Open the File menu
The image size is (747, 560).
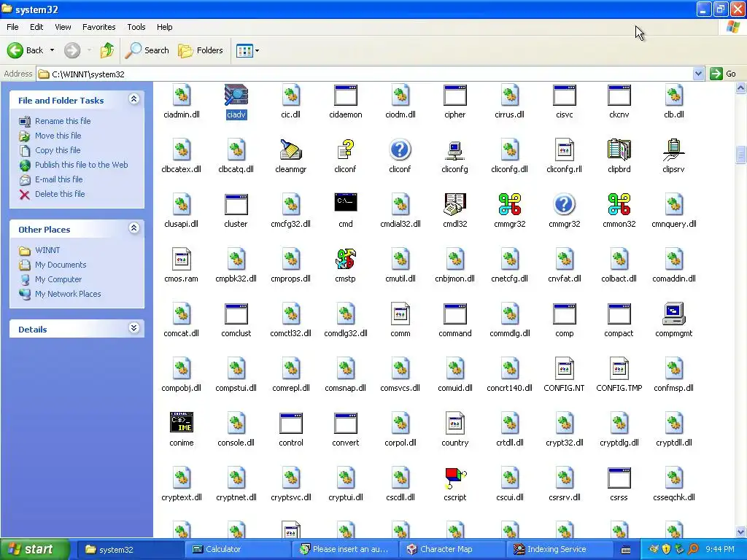click(13, 27)
